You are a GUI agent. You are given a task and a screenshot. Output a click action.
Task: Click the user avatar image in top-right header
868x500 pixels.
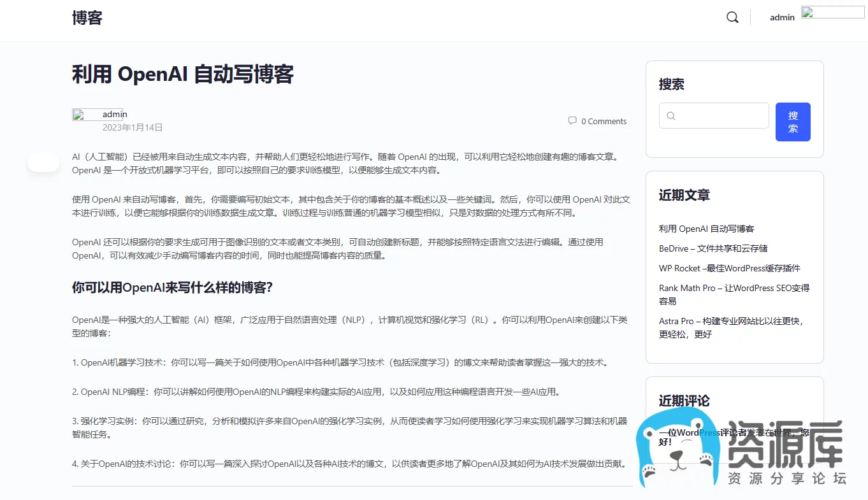point(832,12)
